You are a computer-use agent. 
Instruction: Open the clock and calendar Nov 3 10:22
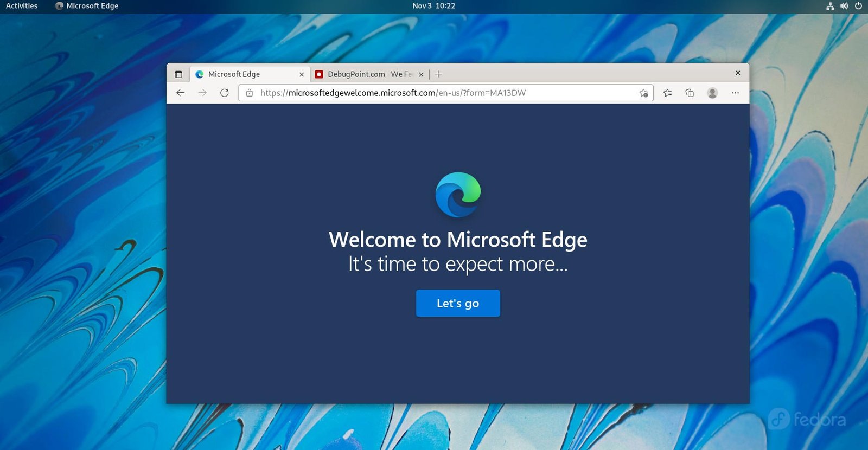click(433, 6)
